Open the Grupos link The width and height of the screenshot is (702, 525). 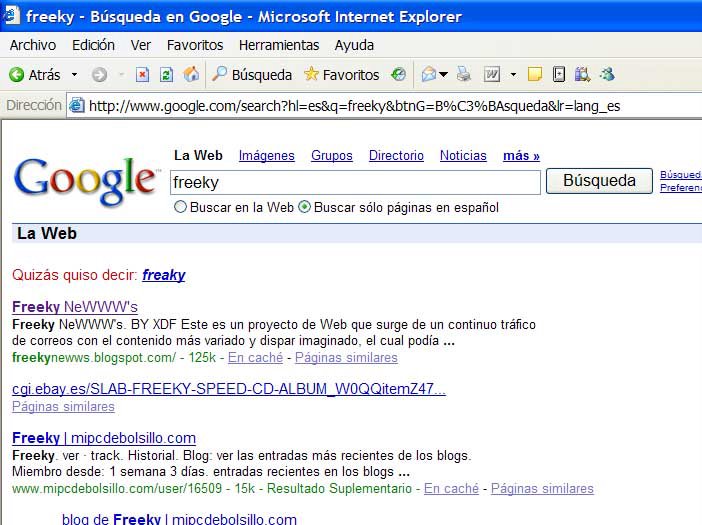[x=332, y=155]
